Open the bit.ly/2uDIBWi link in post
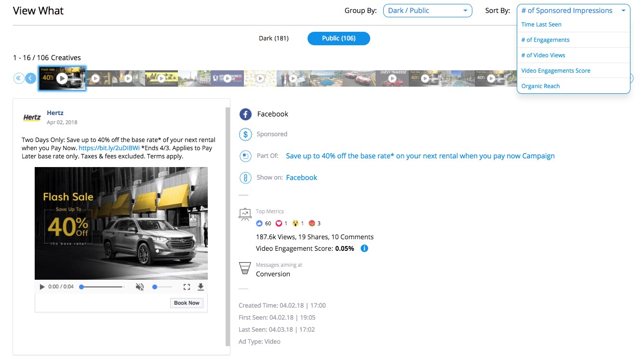The height and width of the screenshot is (363, 644). [x=109, y=148]
